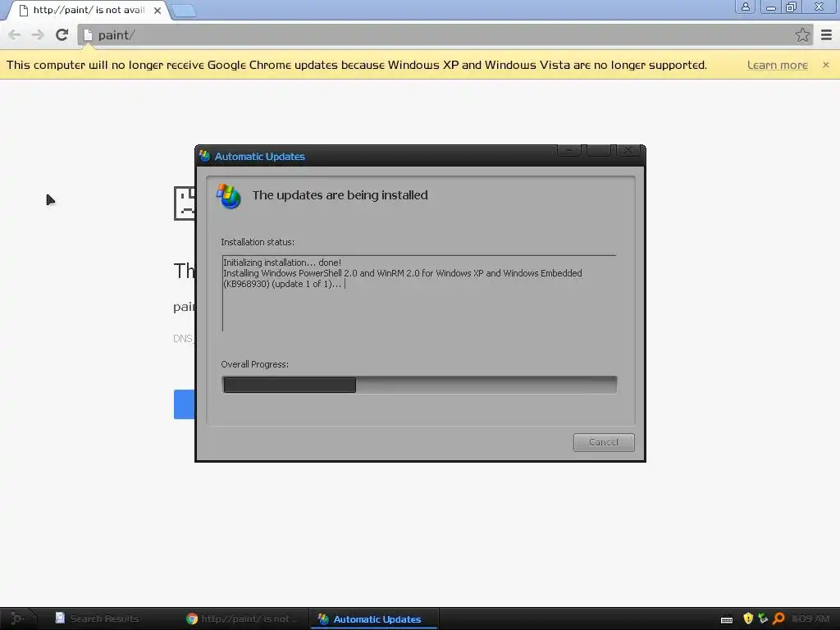Viewport: 840px width, 630px height.
Task: Close the Automatic Updates dialog
Action: pos(628,151)
